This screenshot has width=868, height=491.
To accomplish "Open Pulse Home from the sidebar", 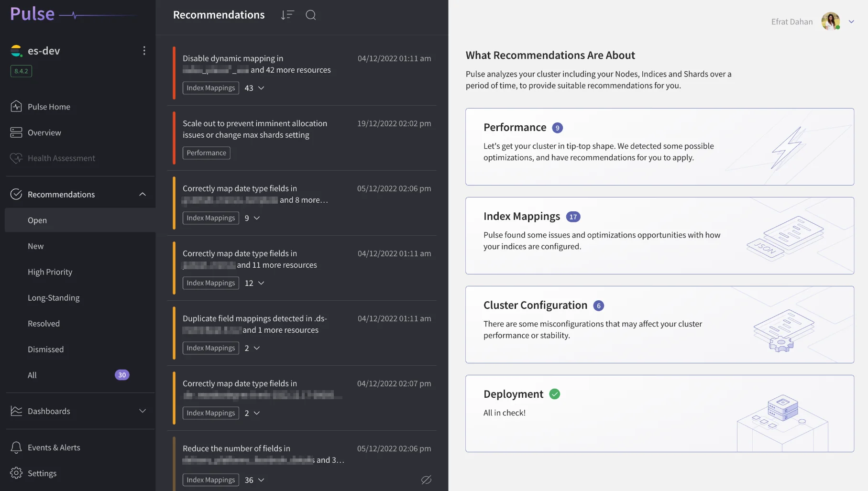I will click(x=49, y=107).
